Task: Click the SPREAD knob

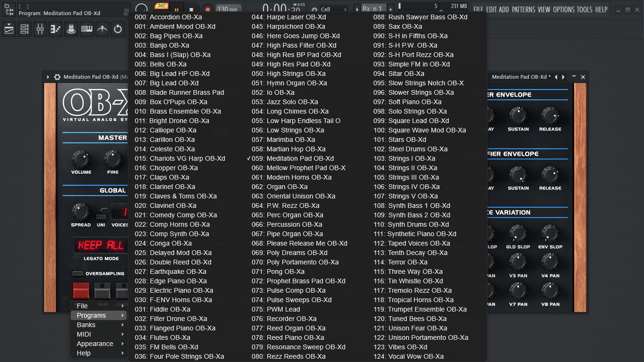Action: [81, 212]
